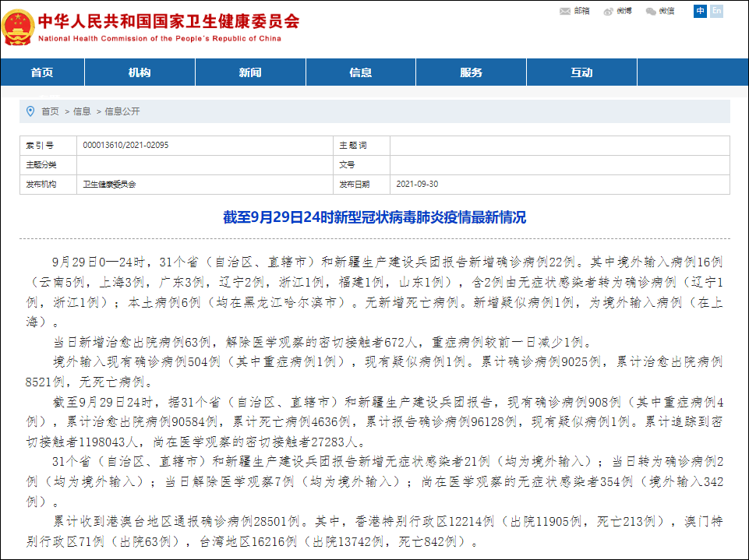Open the 信息 navigation tab
The width and height of the screenshot is (749, 560).
(x=361, y=72)
